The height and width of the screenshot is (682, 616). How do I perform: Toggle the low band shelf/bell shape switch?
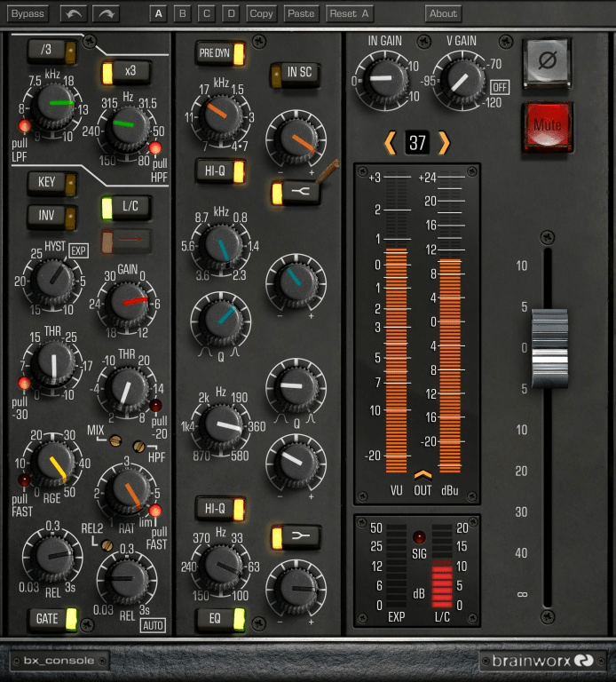tap(296, 537)
